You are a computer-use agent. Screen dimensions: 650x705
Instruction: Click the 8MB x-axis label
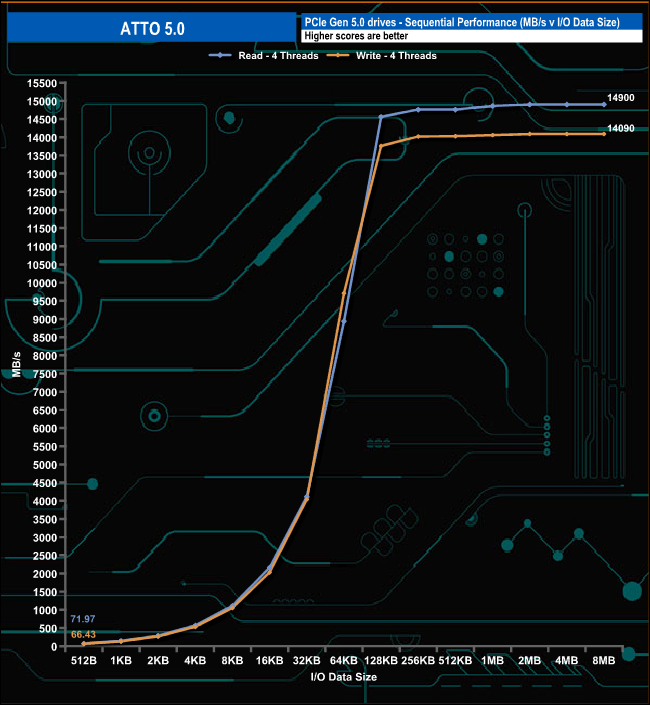point(604,662)
